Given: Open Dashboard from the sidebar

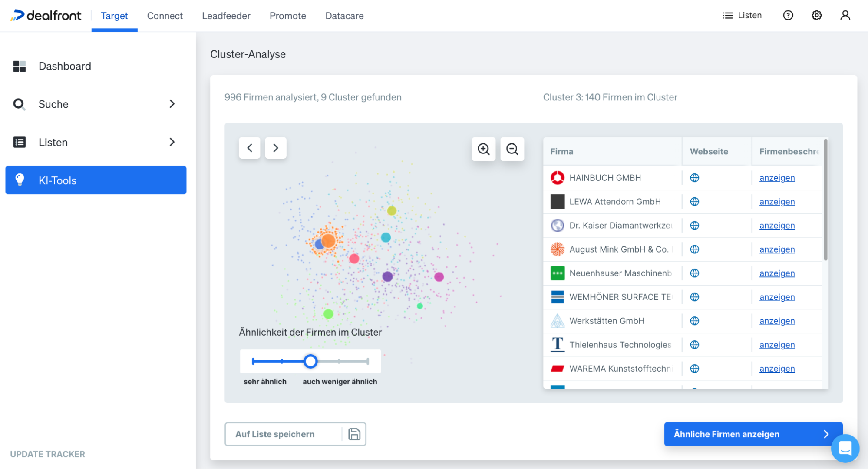Looking at the screenshot, I should coord(64,66).
